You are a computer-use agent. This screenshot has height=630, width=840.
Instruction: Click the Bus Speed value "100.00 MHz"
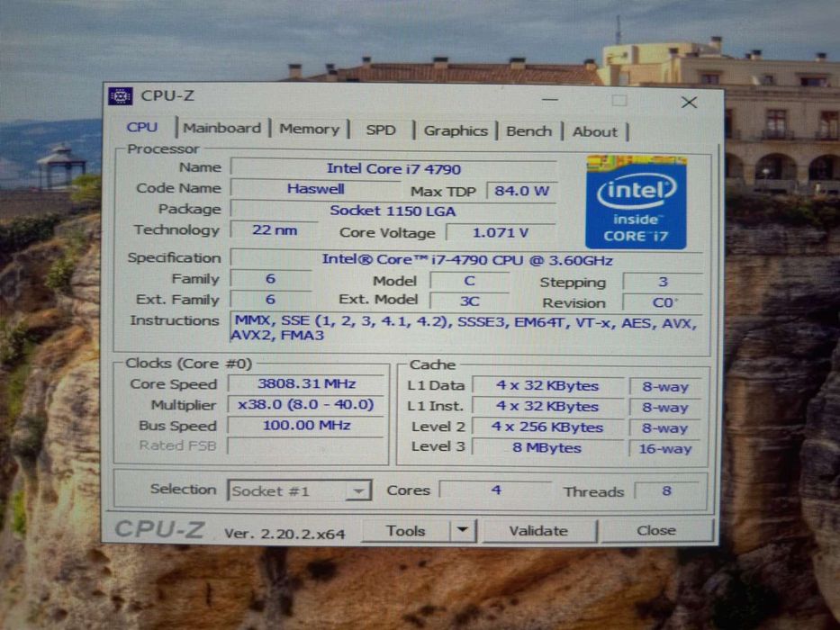(306, 426)
